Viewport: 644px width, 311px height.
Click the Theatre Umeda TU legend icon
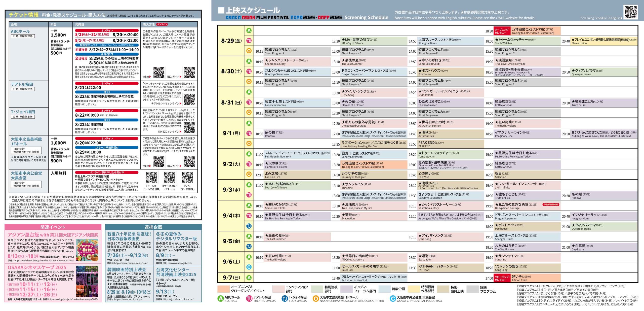249,298
